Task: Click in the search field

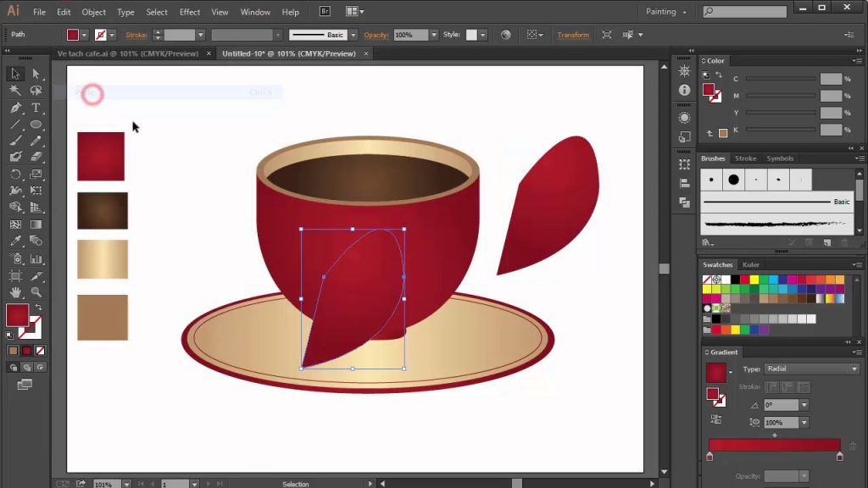Action: click(x=744, y=11)
